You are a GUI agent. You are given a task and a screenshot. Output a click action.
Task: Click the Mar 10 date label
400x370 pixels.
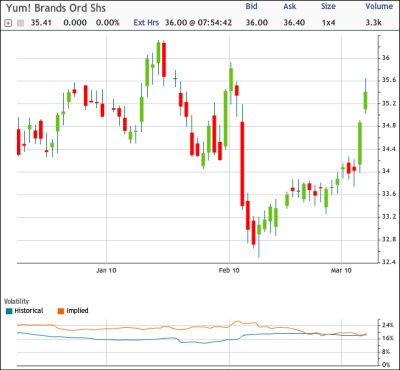click(341, 270)
